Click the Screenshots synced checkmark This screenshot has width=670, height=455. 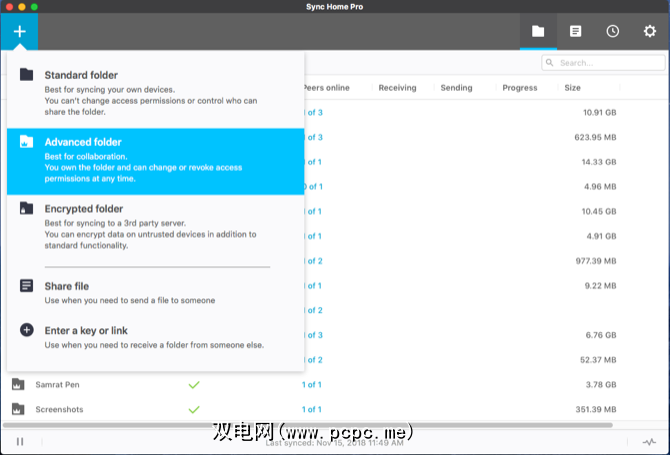coord(194,410)
